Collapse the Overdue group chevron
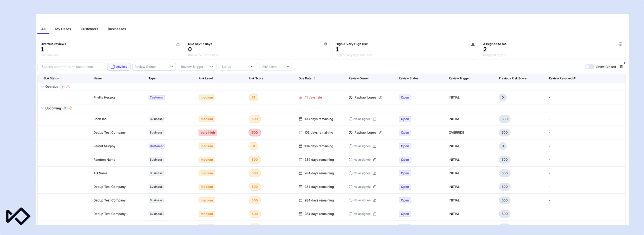Image resolution: width=644 pixels, height=235 pixels. point(42,87)
